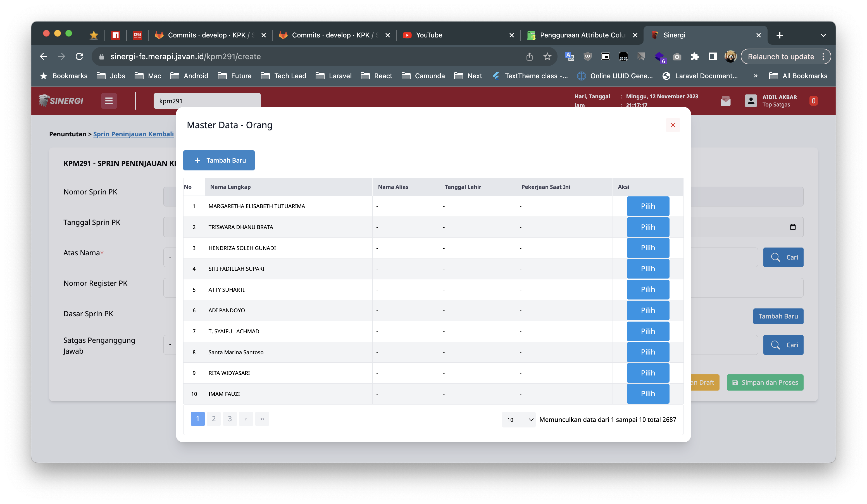Click Tambah Baru in the dialog
This screenshot has height=504, width=867.
pyautogui.click(x=219, y=160)
